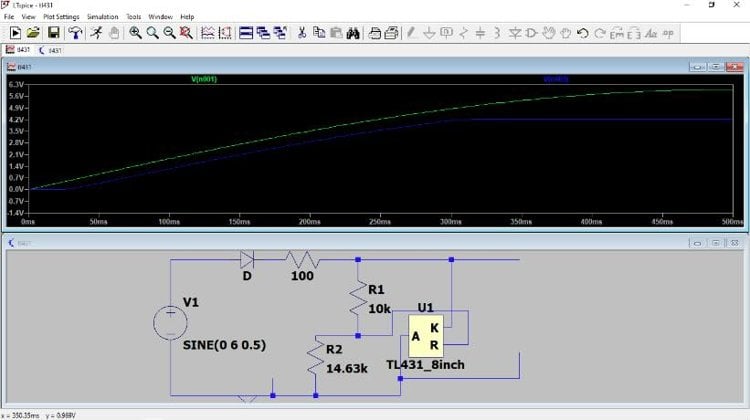Select the Mirror tool icon
Image resolution: width=750 pixels, height=420 pixels.
tap(634, 33)
